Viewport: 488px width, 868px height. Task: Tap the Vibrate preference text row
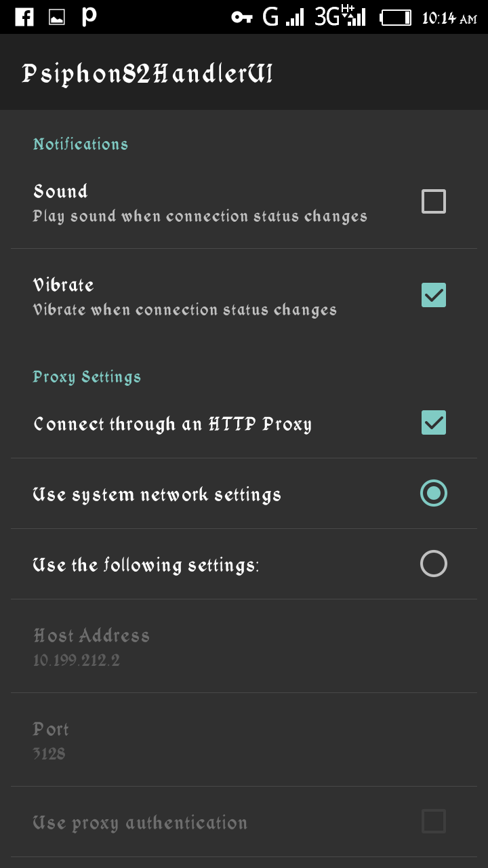click(185, 296)
